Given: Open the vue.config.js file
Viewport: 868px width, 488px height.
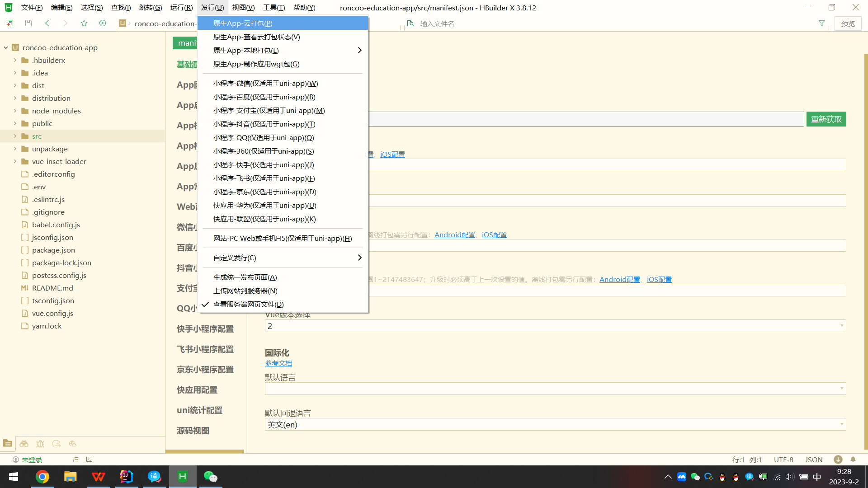Looking at the screenshot, I should click(x=52, y=313).
